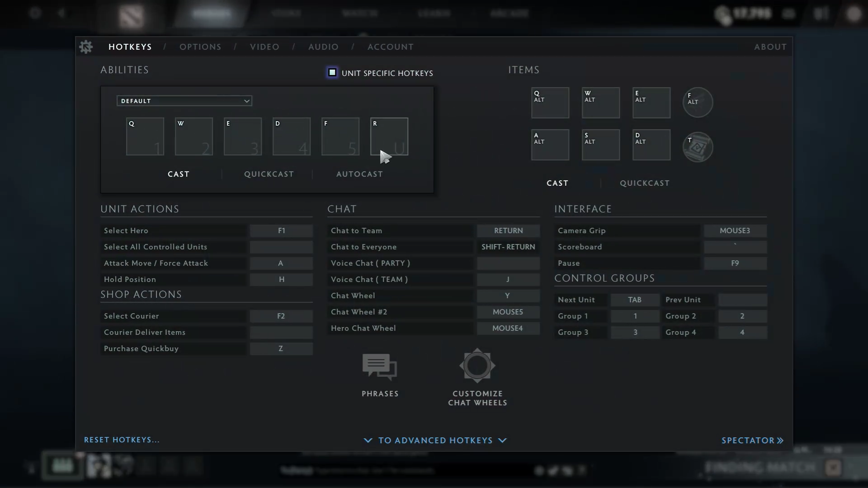Open the Audio settings tab

(x=323, y=47)
